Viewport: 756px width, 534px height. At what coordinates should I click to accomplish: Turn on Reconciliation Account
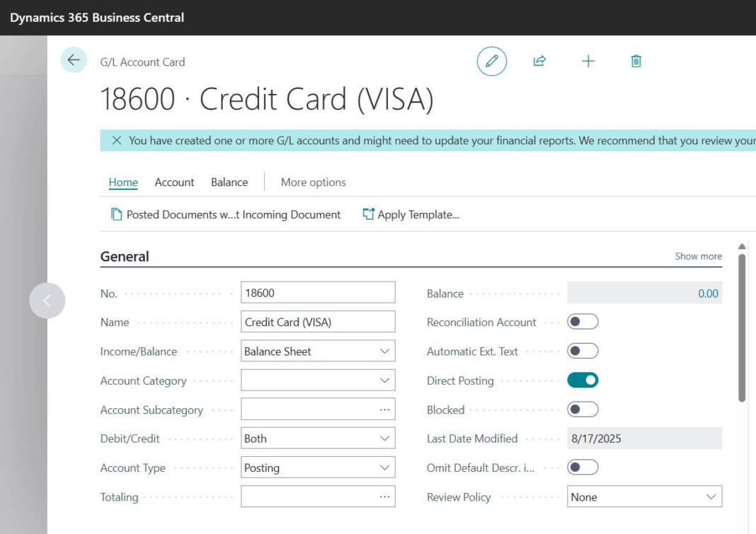click(x=582, y=322)
